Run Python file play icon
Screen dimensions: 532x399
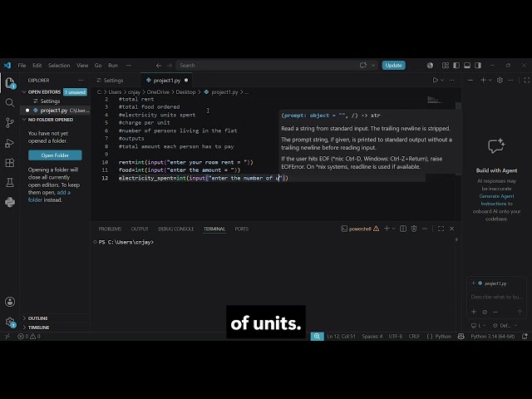coord(436,81)
